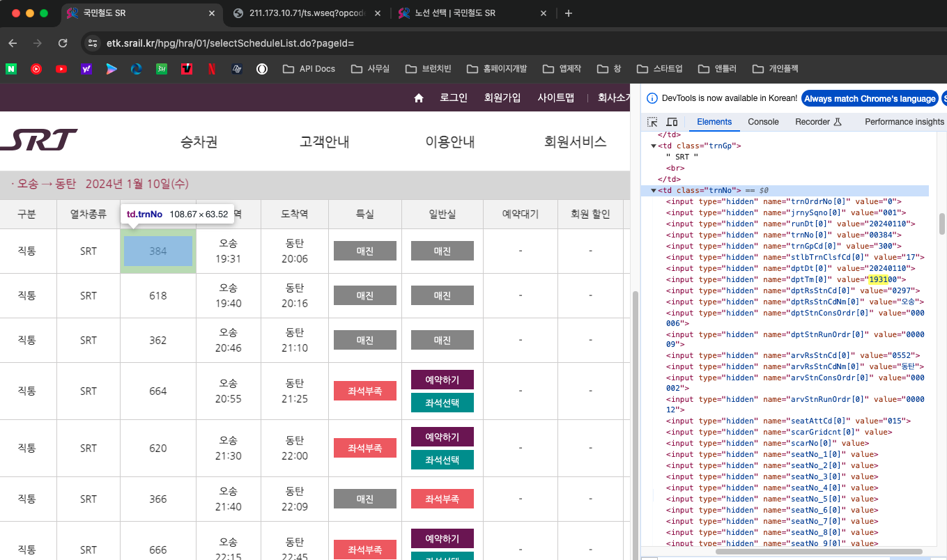Open the 이용안내 menu

450,142
